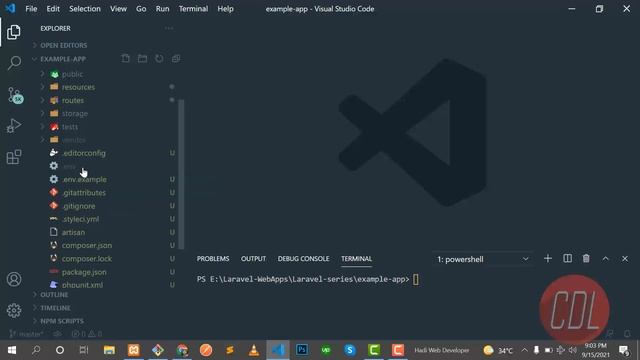Open the Explorer view in the activity bar
The height and width of the screenshot is (360, 640).
click(x=13, y=32)
